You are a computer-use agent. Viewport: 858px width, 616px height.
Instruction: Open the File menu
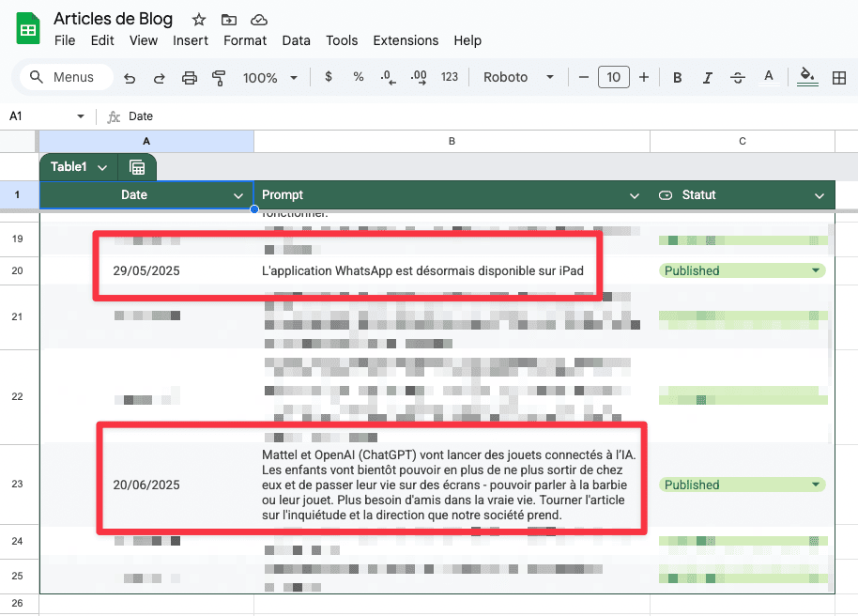pos(65,40)
